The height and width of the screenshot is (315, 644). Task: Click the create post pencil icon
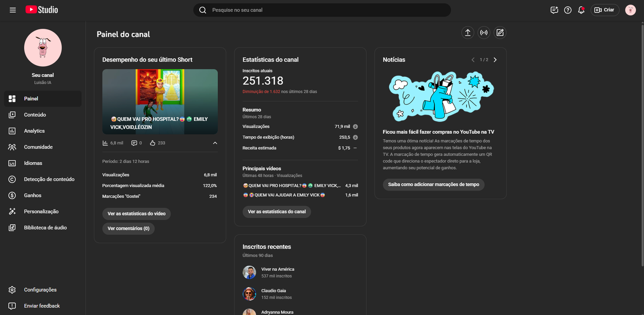500,33
